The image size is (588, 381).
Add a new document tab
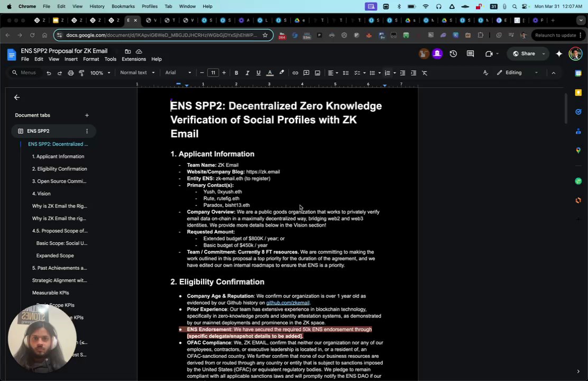point(87,115)
